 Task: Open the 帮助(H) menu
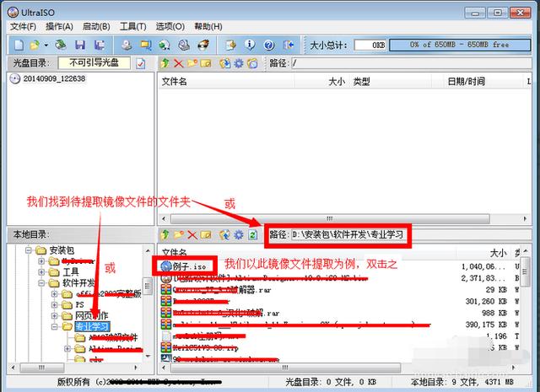coord(208,26)
